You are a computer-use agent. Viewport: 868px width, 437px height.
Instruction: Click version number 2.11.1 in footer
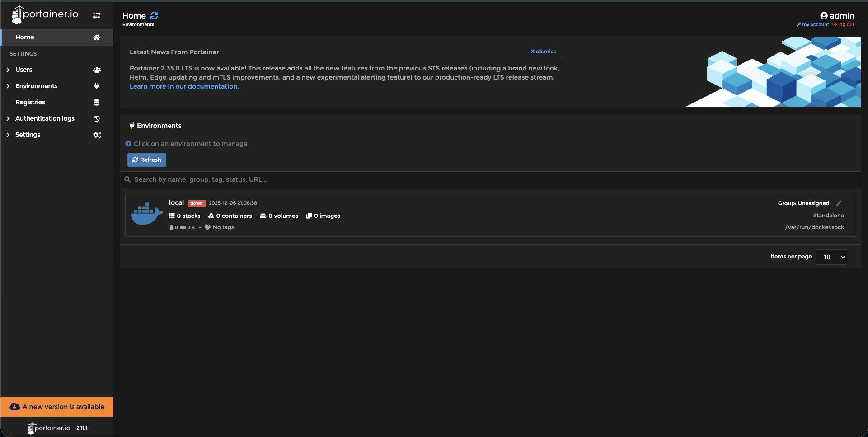pos(82,428)
